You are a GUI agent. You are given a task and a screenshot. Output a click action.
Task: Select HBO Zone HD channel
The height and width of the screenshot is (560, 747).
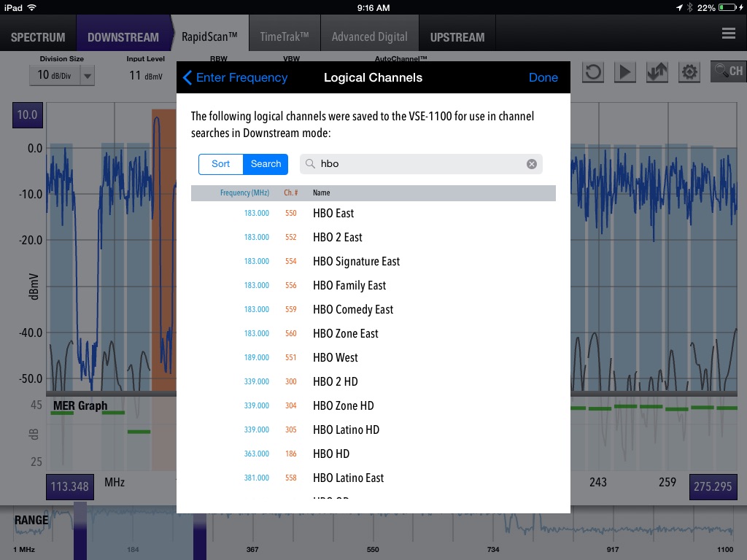[x=373, y=405]
